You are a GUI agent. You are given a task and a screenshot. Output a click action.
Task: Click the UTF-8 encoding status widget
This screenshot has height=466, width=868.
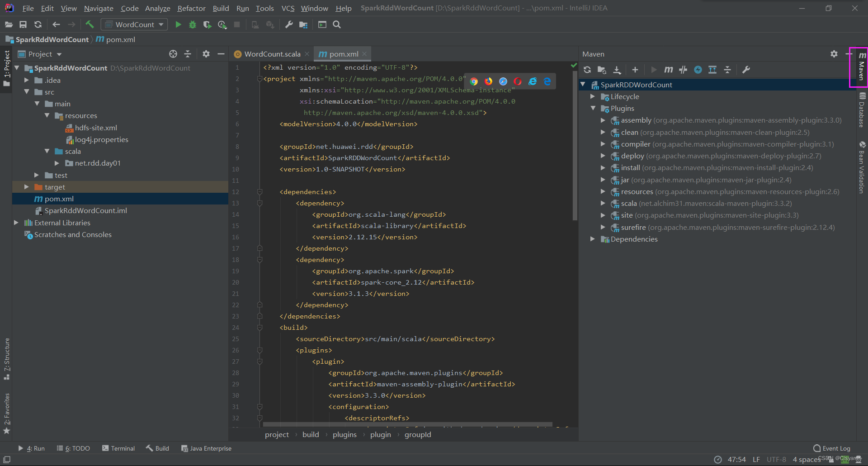coord(776,459)
